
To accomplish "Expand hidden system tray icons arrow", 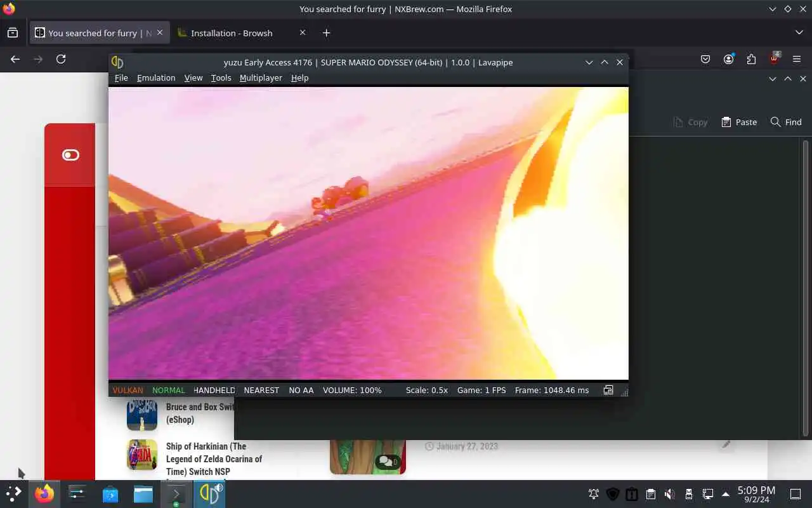I will pos(726,494).
